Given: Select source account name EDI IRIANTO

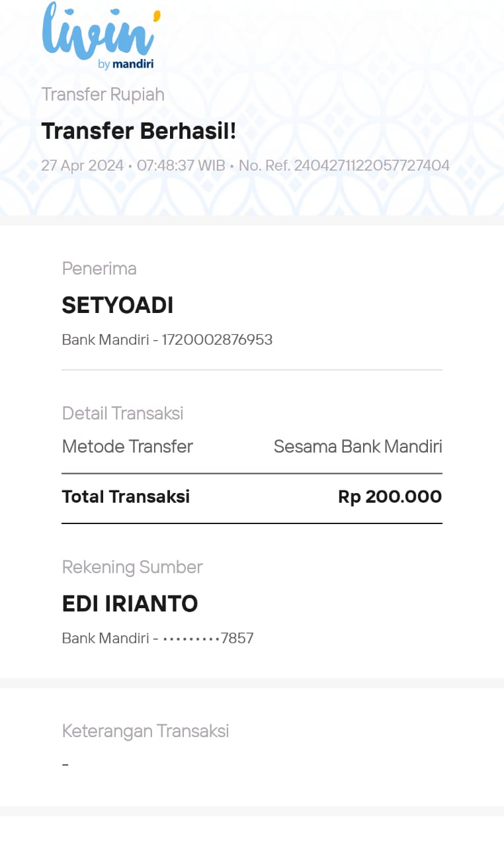Looking at the screenshot, I should pos(130,603).
